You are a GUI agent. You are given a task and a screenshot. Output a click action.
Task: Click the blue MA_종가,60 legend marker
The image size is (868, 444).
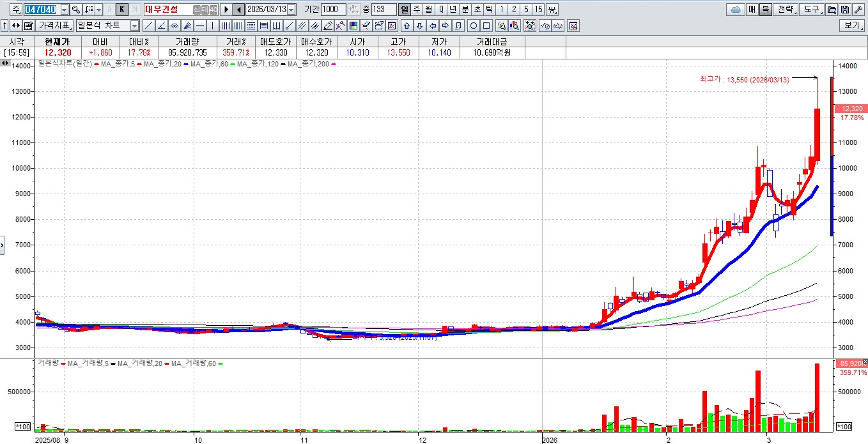click(x=185, y=64)
